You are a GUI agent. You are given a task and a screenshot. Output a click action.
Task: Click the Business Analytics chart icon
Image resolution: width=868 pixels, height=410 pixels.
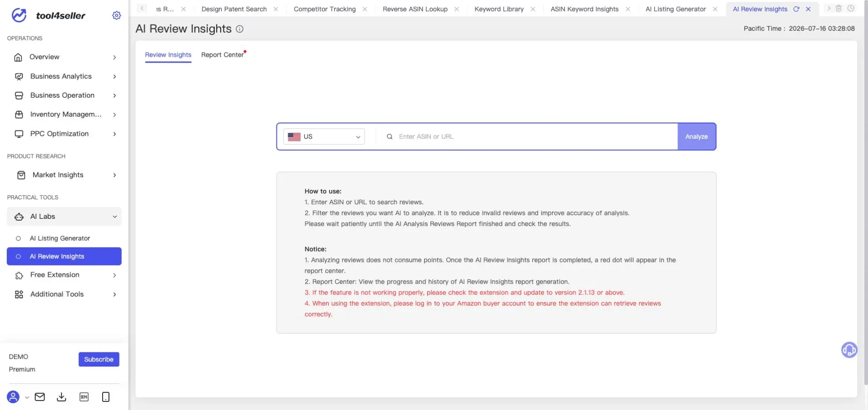point(19,76)
